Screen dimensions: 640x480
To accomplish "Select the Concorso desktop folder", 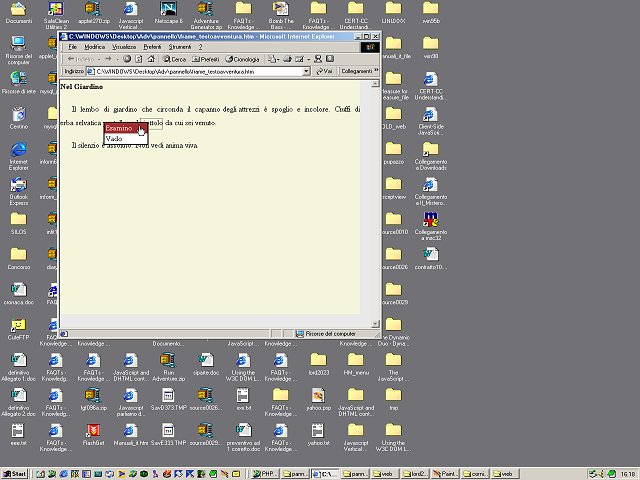I will pos(19,258).
